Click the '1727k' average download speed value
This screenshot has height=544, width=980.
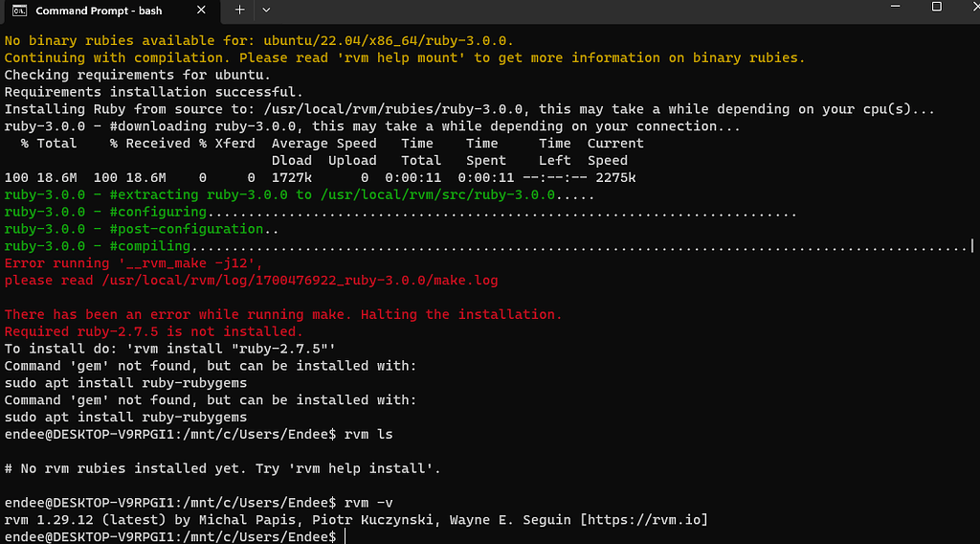coord(292,177)
